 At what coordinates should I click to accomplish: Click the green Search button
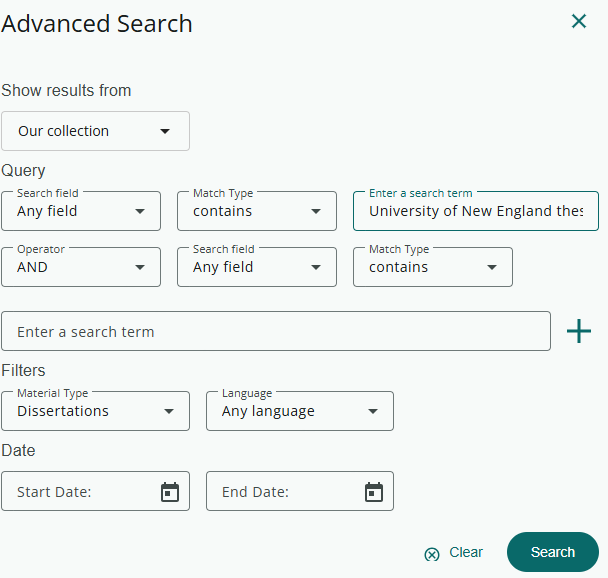tap(553, 552)
